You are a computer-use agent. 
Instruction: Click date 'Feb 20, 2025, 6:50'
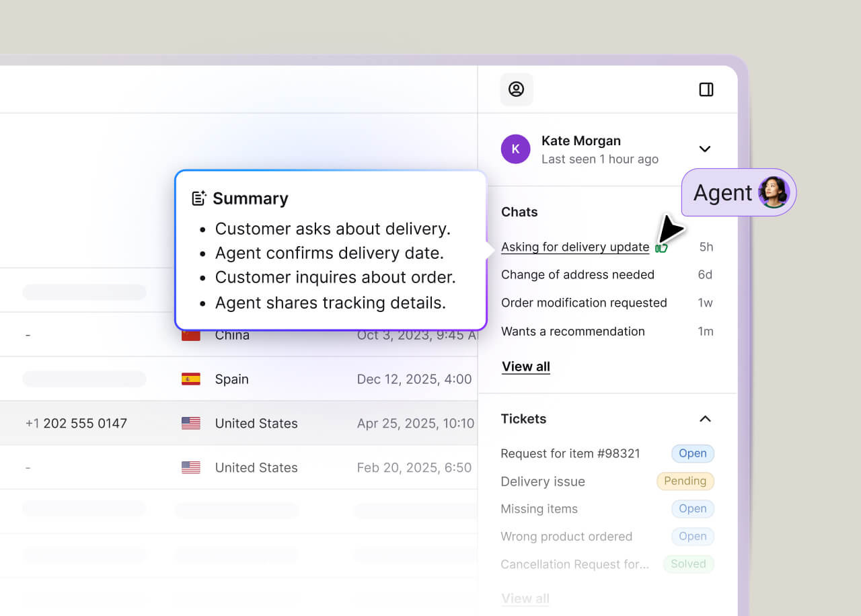(x=414, y=467)
